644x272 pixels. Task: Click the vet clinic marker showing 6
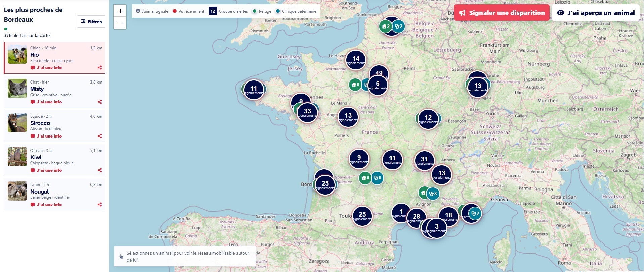(377, 178)
